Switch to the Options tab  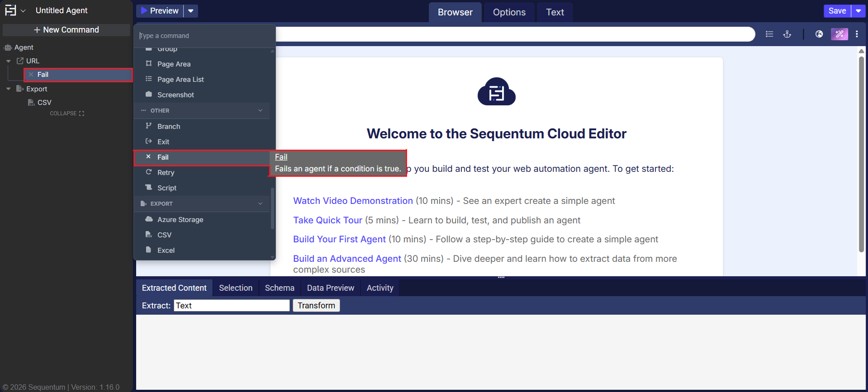point(509,12)
